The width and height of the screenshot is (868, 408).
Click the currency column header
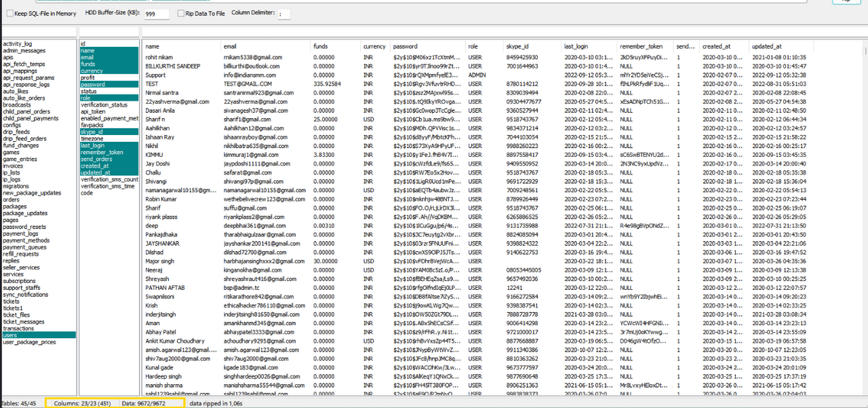pos(374,46)
